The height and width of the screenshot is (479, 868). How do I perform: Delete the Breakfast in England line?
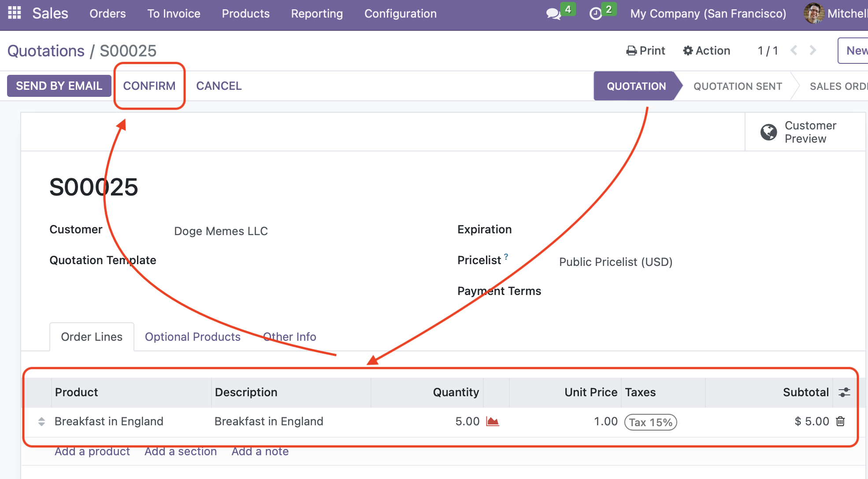[840, 422]
